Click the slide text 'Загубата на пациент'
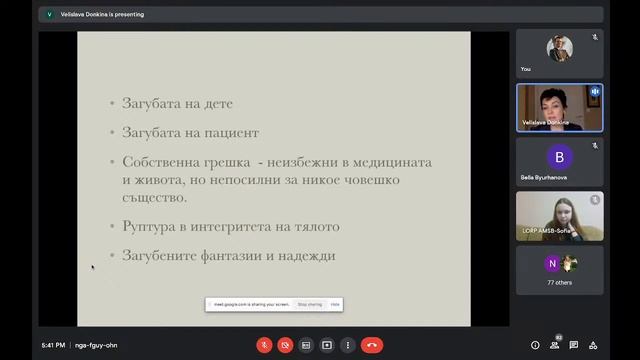This screenshot has width=640, height=360. click(190, 133)
